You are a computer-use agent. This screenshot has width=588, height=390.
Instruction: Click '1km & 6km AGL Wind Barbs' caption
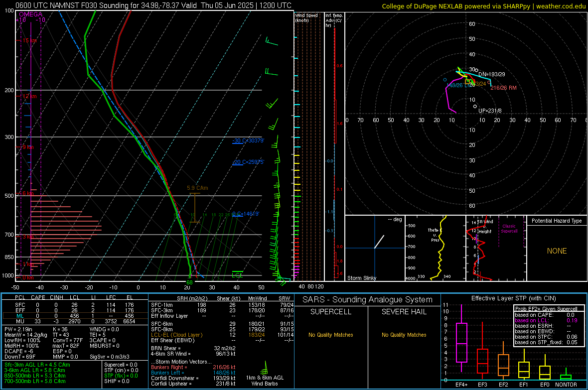coord(265,381)
